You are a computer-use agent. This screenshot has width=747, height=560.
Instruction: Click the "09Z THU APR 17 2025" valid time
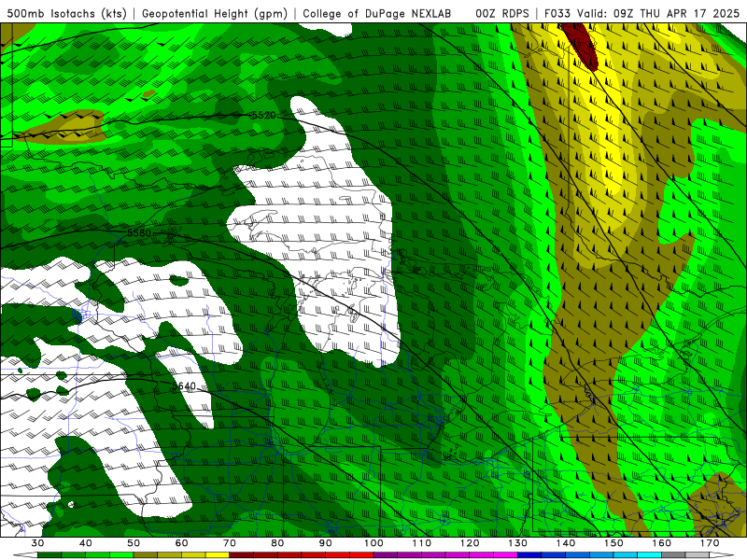(x=676, y=13)
